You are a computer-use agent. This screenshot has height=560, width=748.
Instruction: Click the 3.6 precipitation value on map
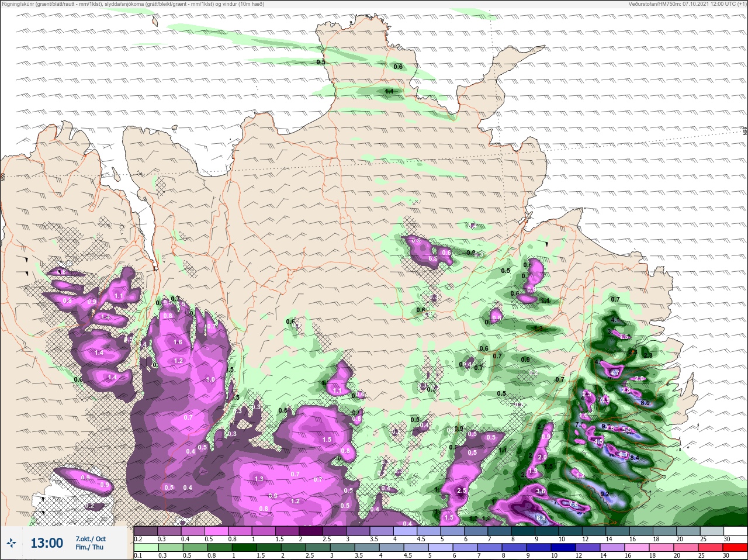pyautogui.click(x=541, y=492)
